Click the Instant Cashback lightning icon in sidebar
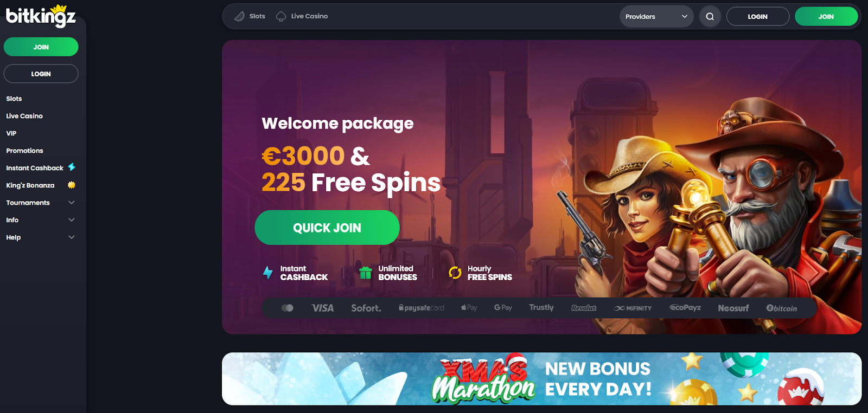 [72, 167]
